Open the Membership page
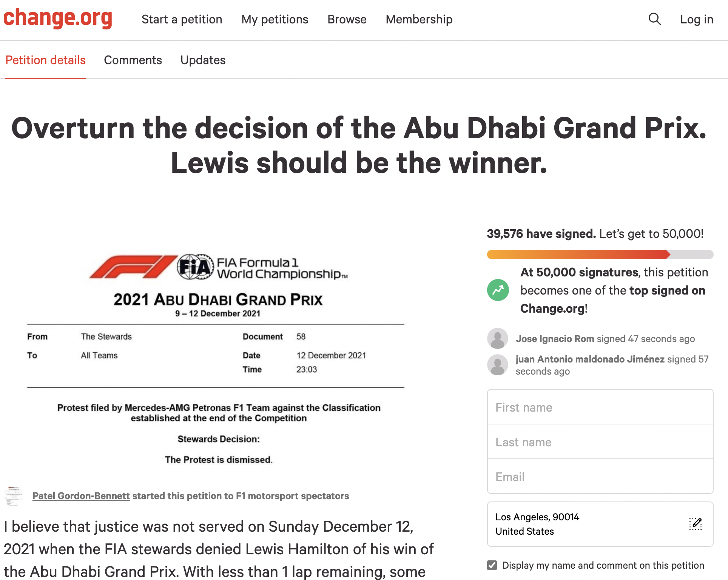The width and height of the screenshot is (728, 580). tap(419, 19)
